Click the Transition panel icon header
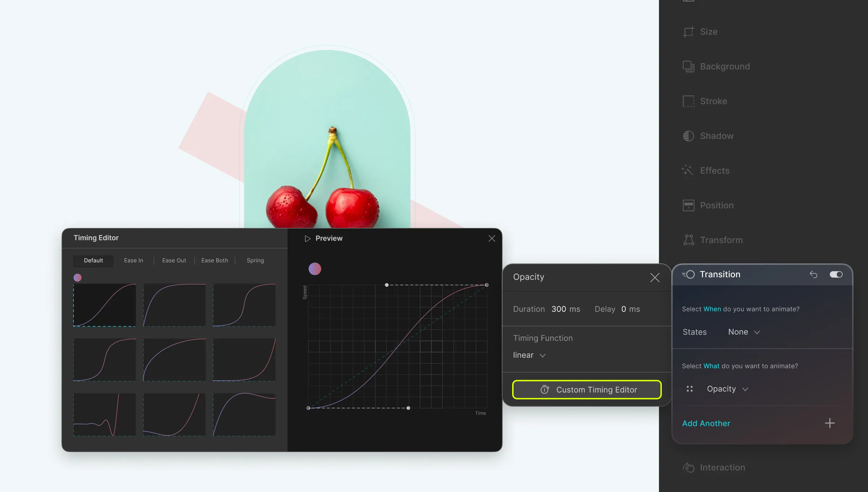Screen dimensions: 868x492 point(689,274)
